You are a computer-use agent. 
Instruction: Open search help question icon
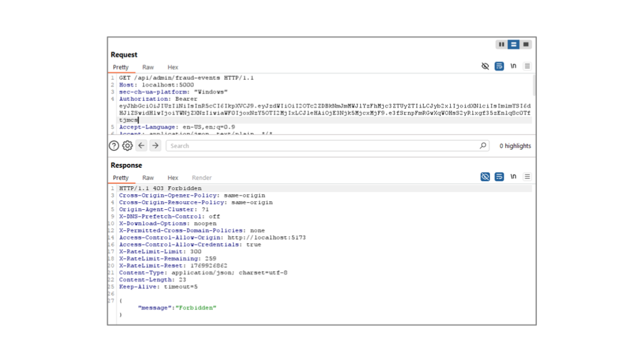114,145
